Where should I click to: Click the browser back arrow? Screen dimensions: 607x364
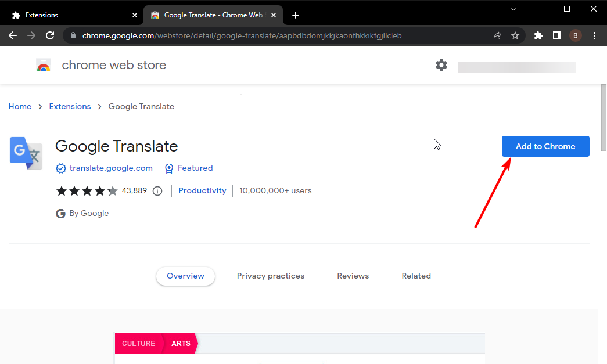coord(13,35)
